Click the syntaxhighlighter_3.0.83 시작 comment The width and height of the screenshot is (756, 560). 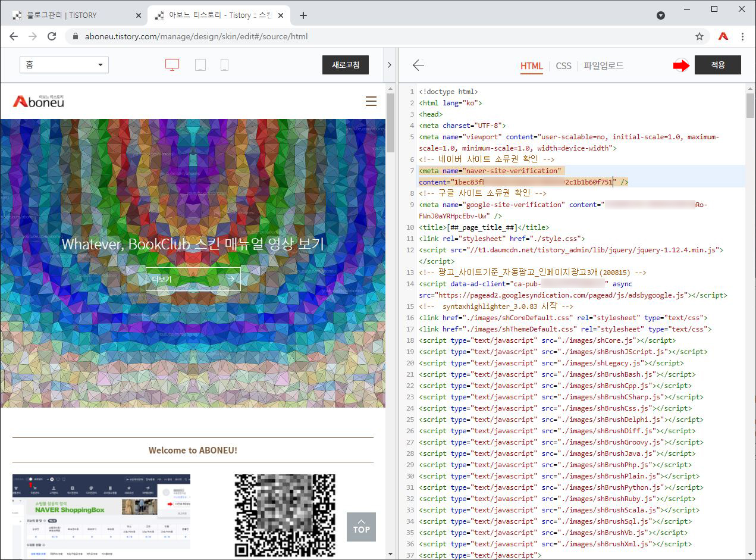pos(496,306)
